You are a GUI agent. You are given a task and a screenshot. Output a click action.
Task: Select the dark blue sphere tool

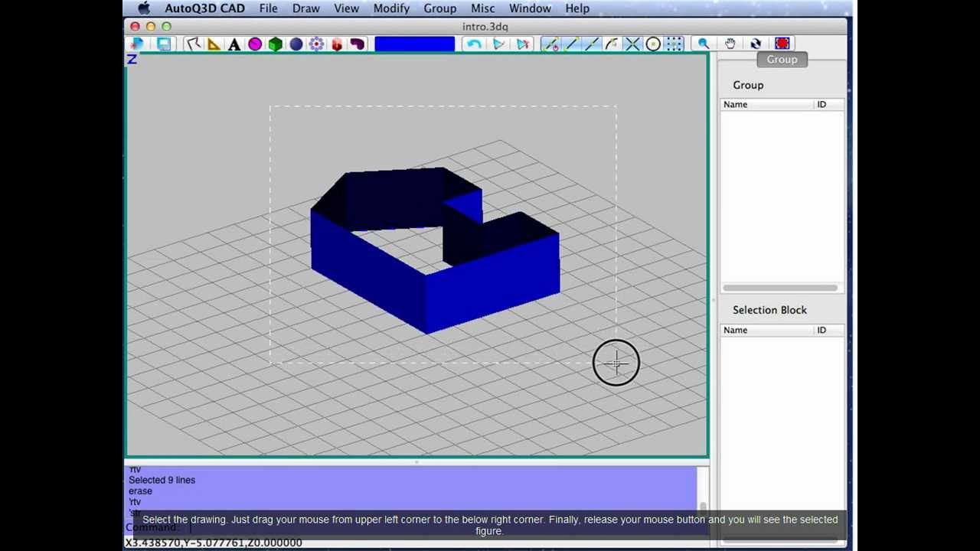click(296, 44)
